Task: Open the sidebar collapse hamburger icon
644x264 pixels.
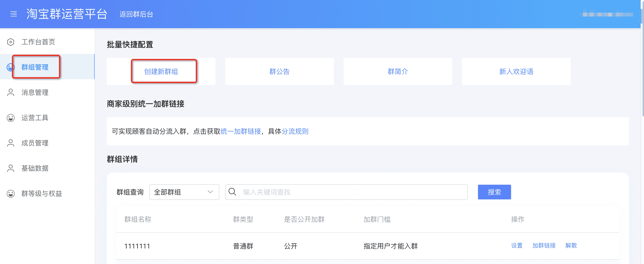Action: tap(13, 14)
